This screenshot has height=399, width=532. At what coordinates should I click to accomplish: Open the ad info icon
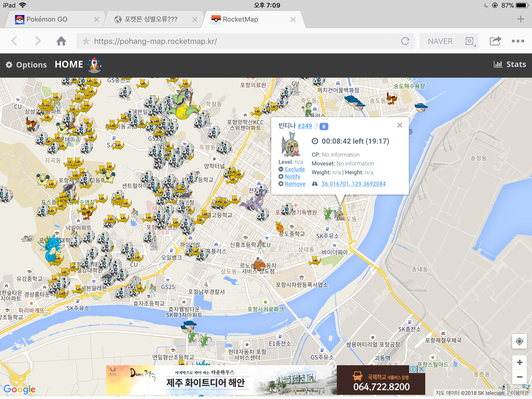[413, 369]
